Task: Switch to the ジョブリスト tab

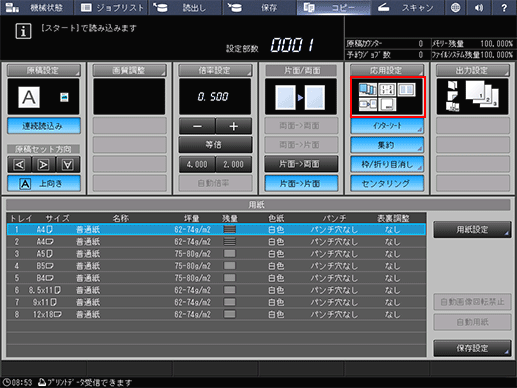Action: point(112,8)
